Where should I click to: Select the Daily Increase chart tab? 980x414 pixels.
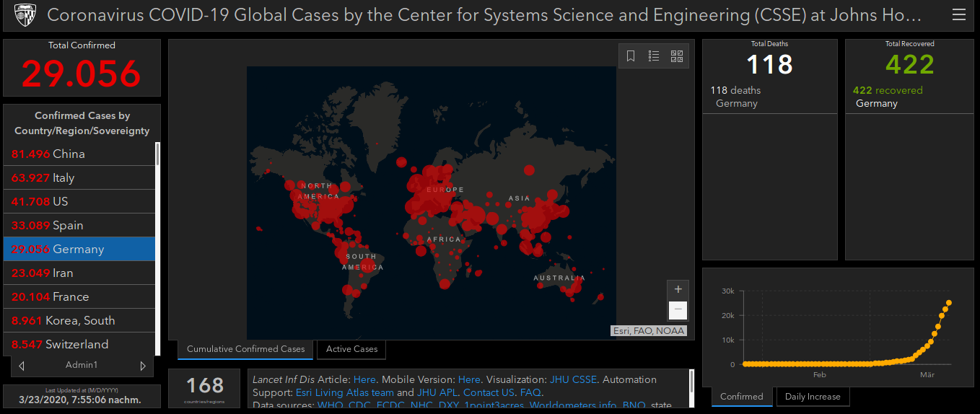pos(813,397)
